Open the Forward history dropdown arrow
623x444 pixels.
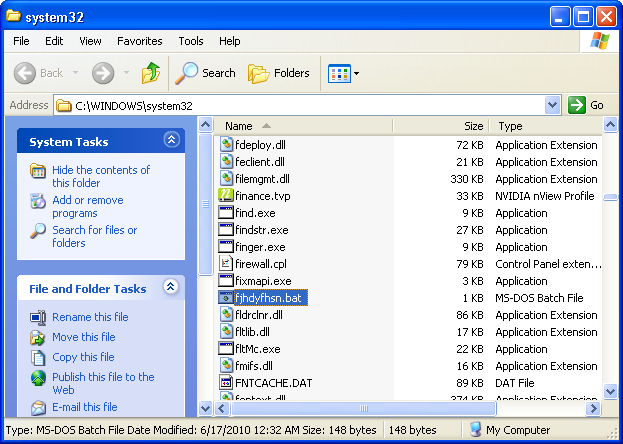pos(126,73)
